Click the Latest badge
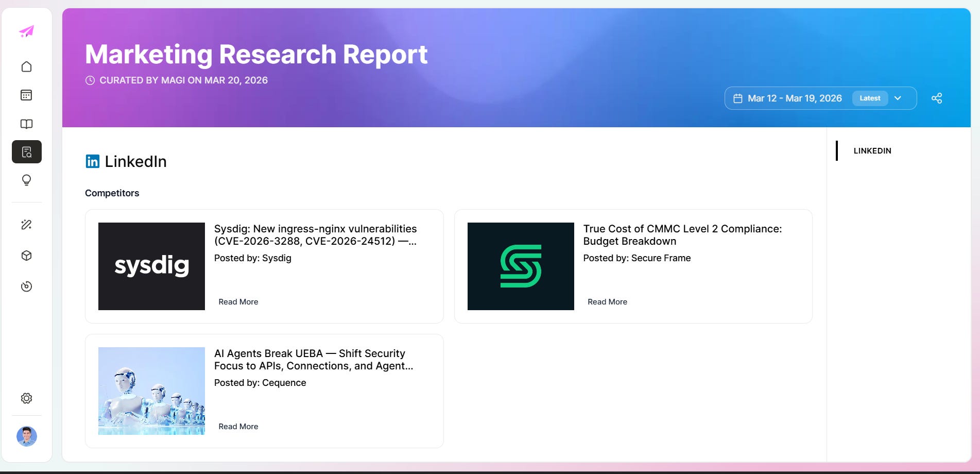The height and width of the screenshot is (474, 980). 870,98
